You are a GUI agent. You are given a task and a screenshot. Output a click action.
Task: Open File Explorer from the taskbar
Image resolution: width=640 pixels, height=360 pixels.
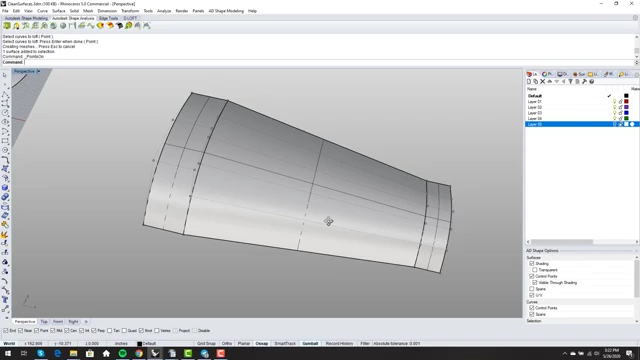point(73,353)
